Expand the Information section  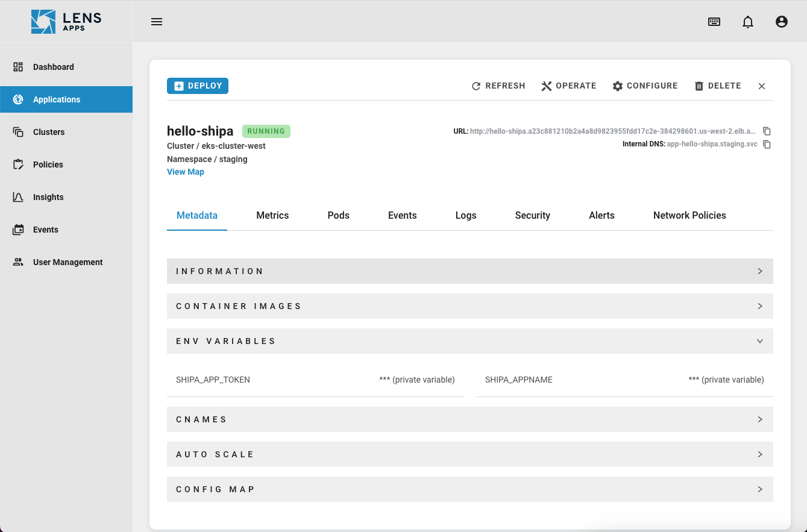point(470,271)
